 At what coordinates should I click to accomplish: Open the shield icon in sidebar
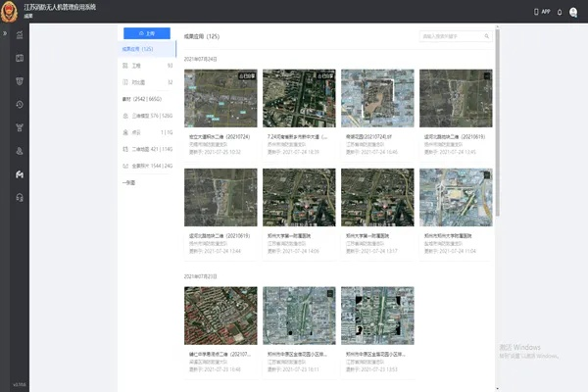(x=20, y=81)
